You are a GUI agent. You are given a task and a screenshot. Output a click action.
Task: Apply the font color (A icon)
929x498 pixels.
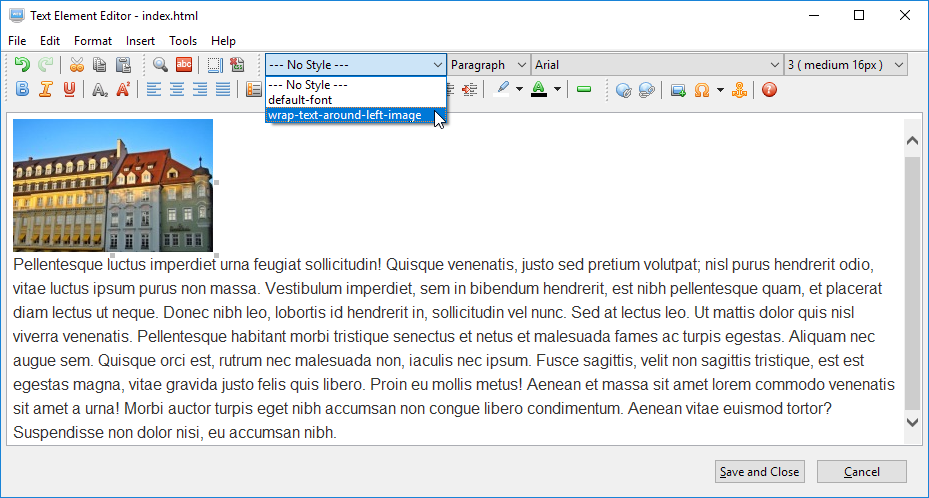point(539,89)
